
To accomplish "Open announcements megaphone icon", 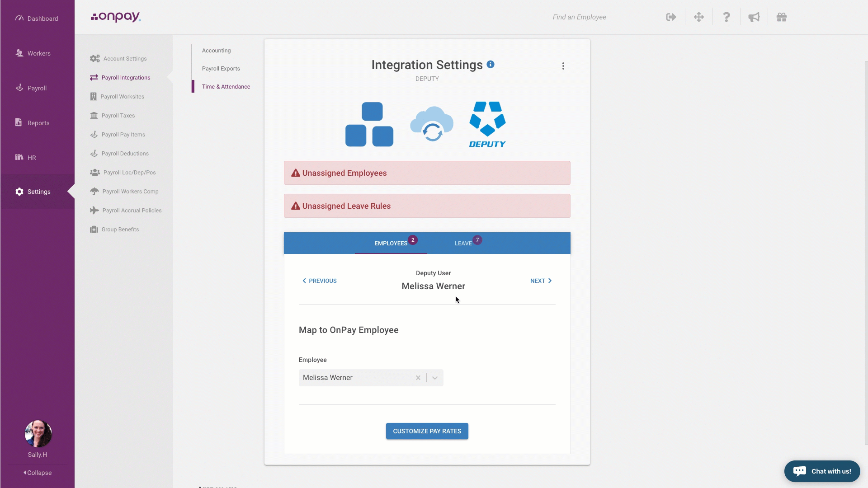I will (x=754, y=17).
